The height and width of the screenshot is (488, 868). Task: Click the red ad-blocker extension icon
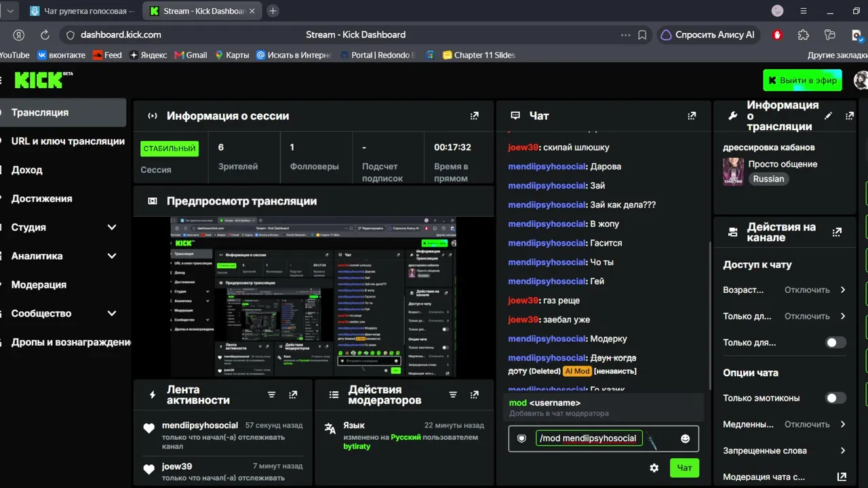pyautogui.click(x=778, y=35)
